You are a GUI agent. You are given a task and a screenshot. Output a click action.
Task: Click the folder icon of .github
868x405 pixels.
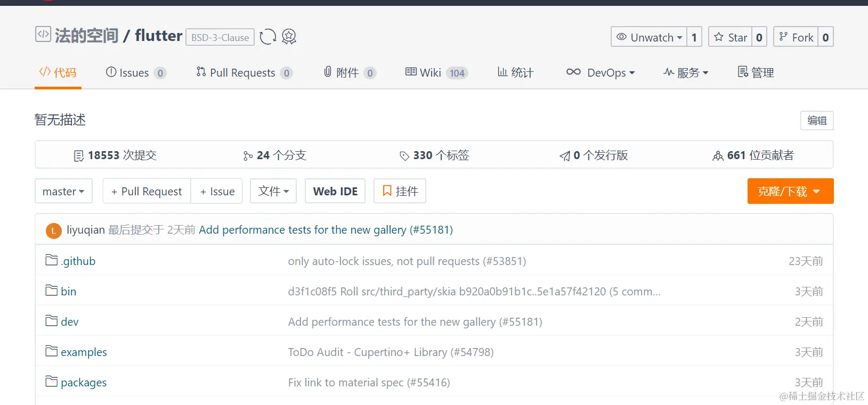(x=52, y=260)
